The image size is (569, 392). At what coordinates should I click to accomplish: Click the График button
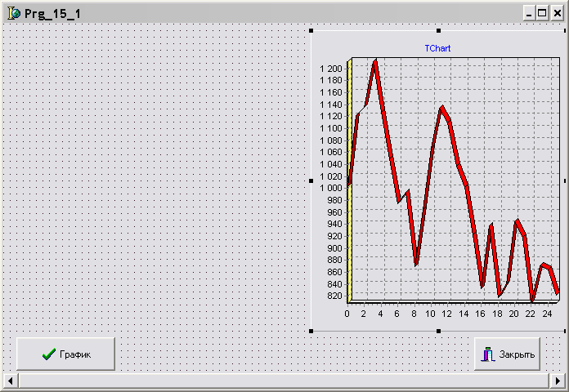coord(65,354)
